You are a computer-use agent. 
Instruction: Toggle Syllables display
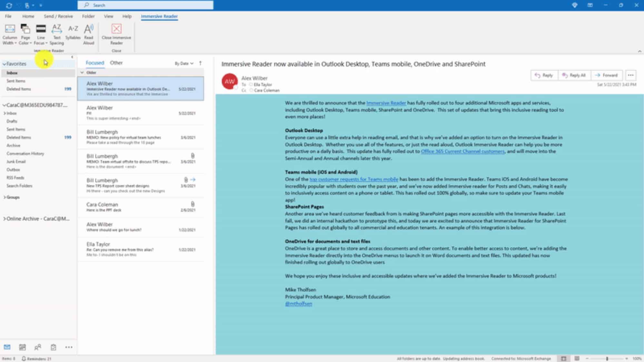tap(73, 32)
